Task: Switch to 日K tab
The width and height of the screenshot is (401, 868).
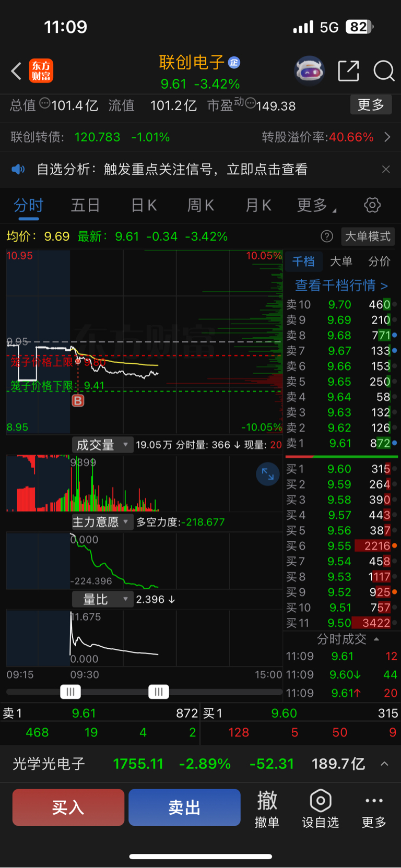Action: 144,205
